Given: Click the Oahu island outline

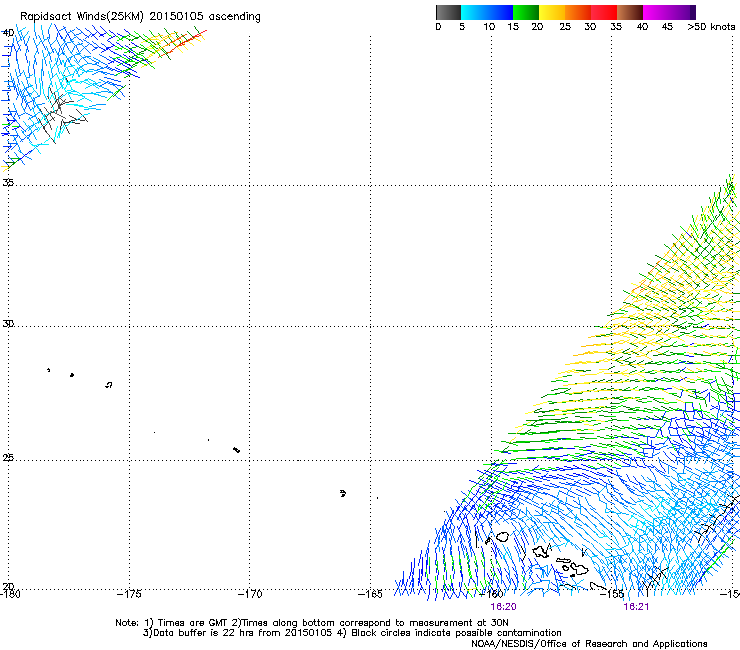Looking at the screenshot, I should point(542,551).
